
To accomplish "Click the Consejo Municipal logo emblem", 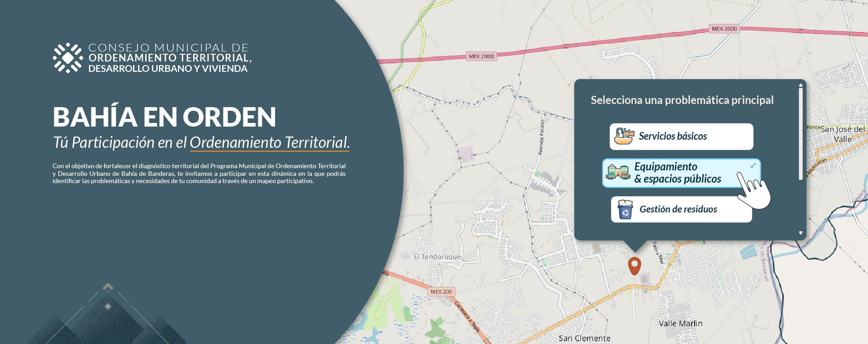I will (68, 58).
